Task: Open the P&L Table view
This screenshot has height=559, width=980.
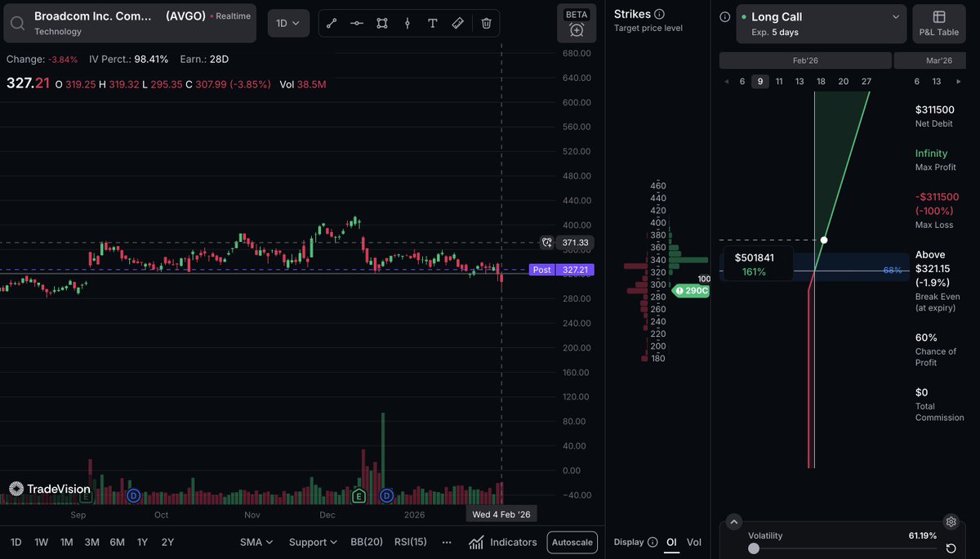Action: (939, 24)
